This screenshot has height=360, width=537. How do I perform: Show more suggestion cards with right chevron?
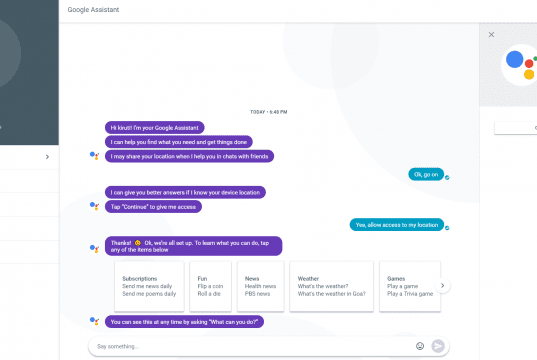[x=442, y=286]
